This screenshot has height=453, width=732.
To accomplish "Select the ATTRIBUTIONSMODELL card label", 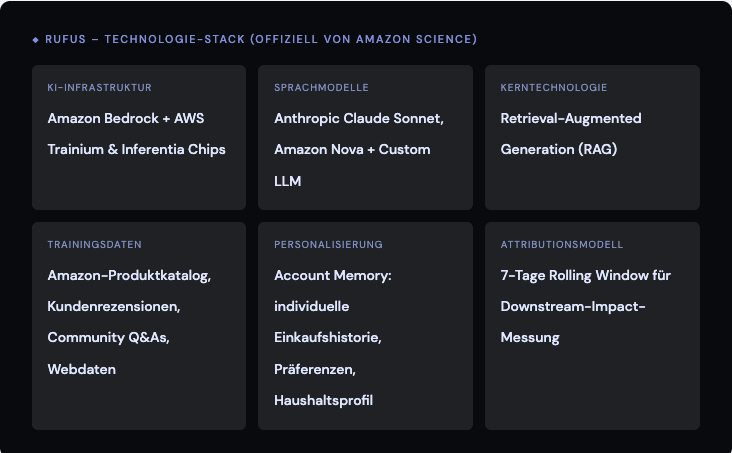I will (561, 244).
